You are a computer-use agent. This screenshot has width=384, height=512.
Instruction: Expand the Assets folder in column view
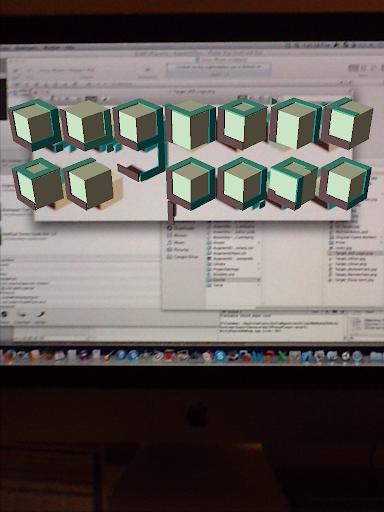(233, 242)
